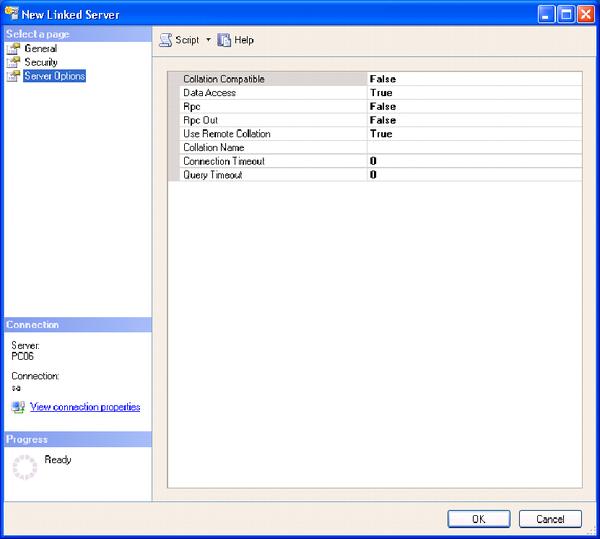Image resolution: width=600 pixels, height=539 pixels.
Task: Select the General page icon
Action: pos(13,48)
